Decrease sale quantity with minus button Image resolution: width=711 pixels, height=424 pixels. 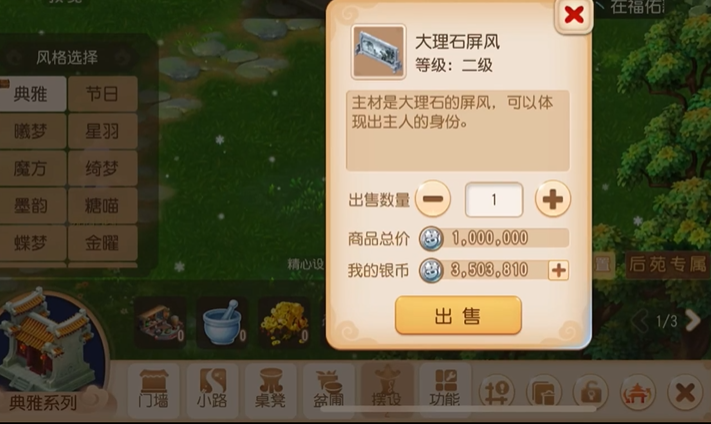coord(433,199)
